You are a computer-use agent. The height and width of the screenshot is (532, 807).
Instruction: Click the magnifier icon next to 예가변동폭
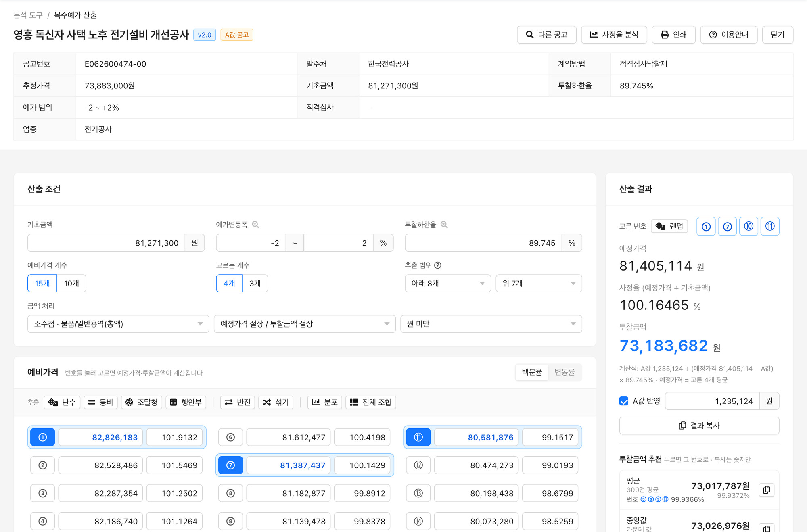[255, 225]
